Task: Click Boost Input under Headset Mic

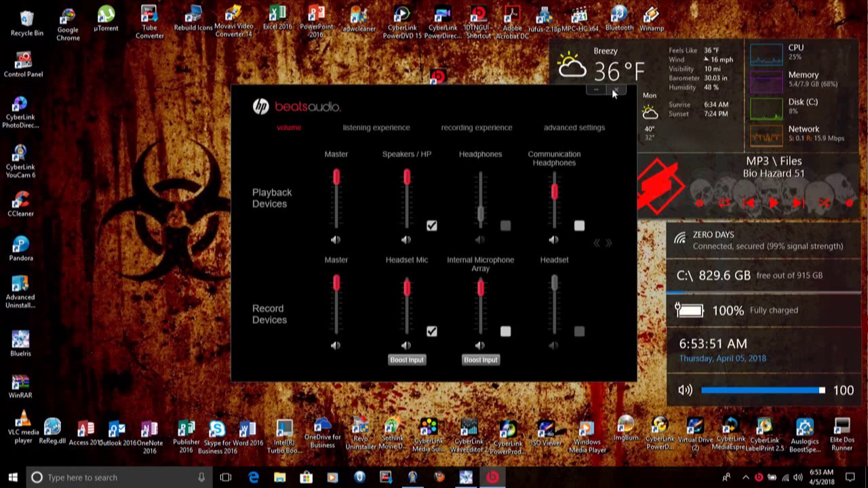Action: (407, 360)
